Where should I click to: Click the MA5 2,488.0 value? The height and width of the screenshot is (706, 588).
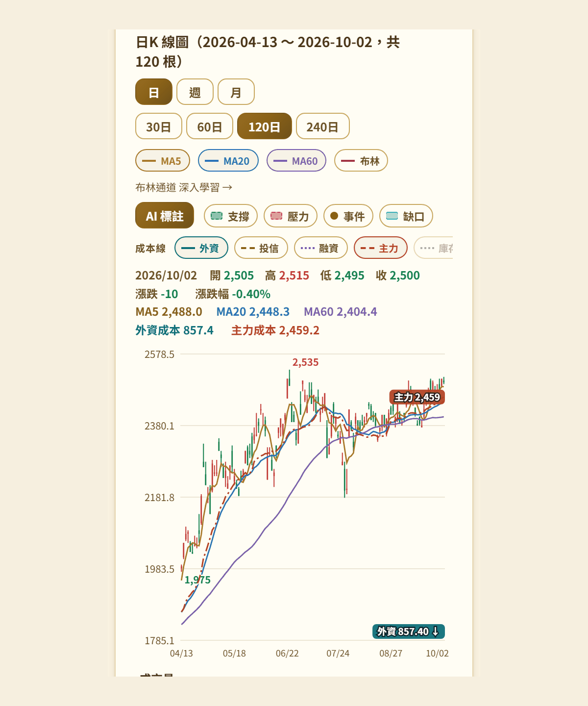click(169, 312)
